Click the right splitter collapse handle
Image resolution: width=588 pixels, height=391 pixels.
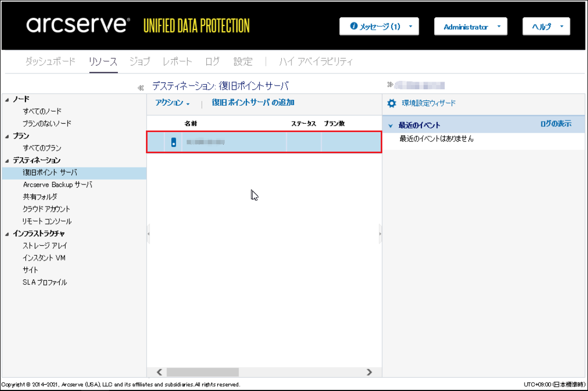tap(380, 234)
